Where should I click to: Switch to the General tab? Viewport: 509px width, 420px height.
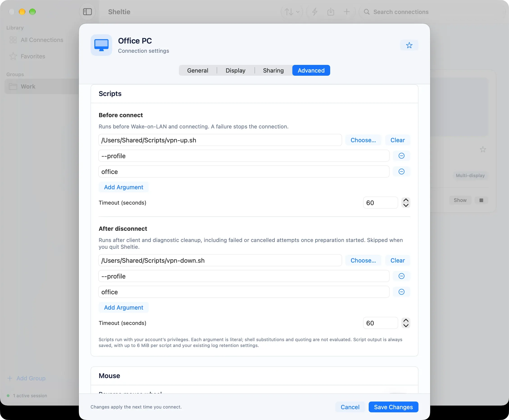198,70
